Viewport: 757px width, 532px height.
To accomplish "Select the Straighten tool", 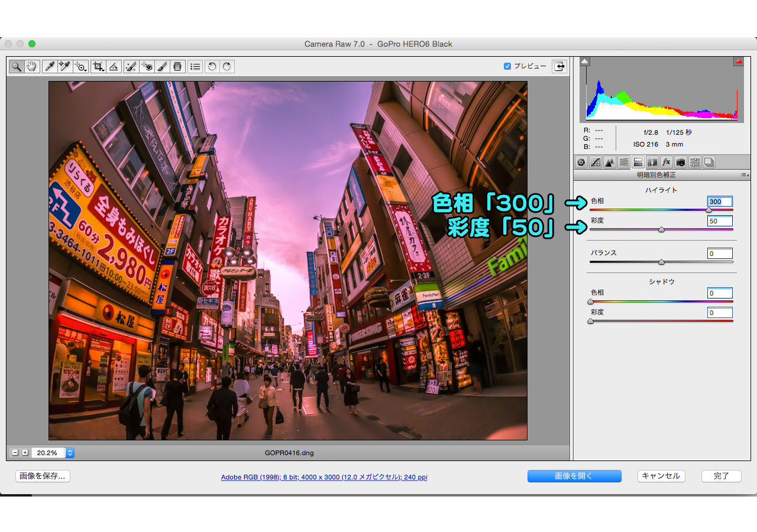I will coord(114,67).
